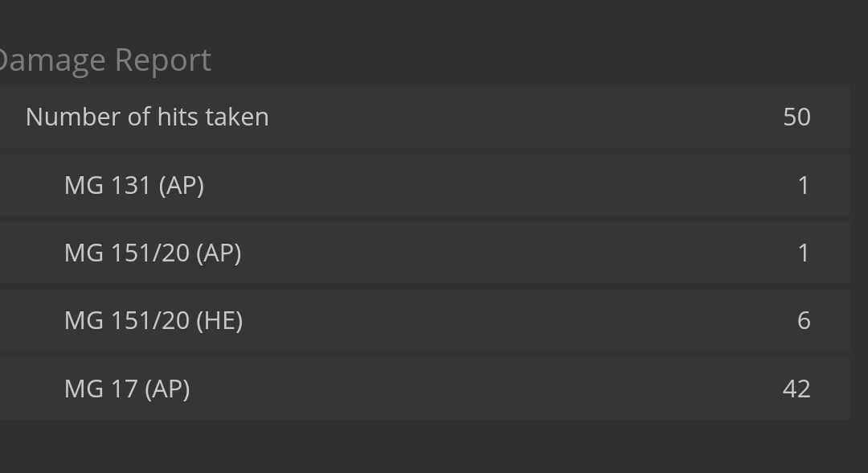
Task: Select the Number of hits taken label
Action: click(x=147, y=117)
